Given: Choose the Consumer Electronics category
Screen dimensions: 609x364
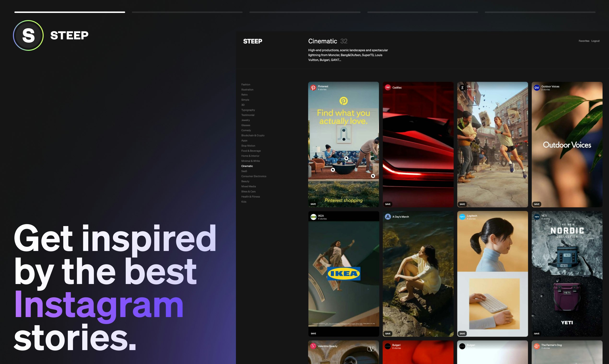Looking at the screenshot, I should pos(254,176).
